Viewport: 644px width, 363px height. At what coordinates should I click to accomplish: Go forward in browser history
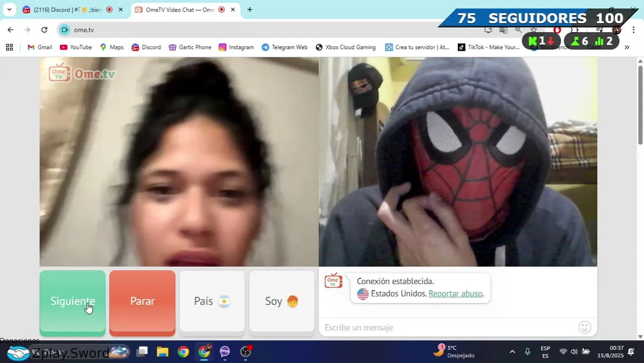click(27, 30)
